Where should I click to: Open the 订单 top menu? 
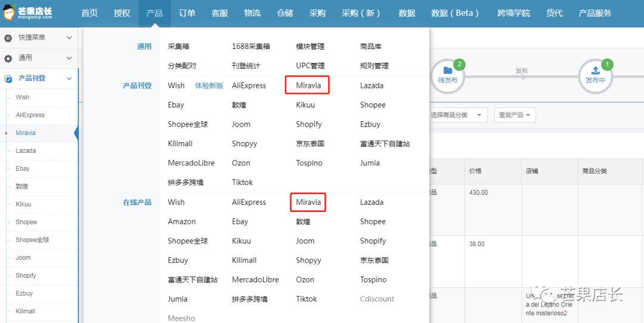point(187,13)
